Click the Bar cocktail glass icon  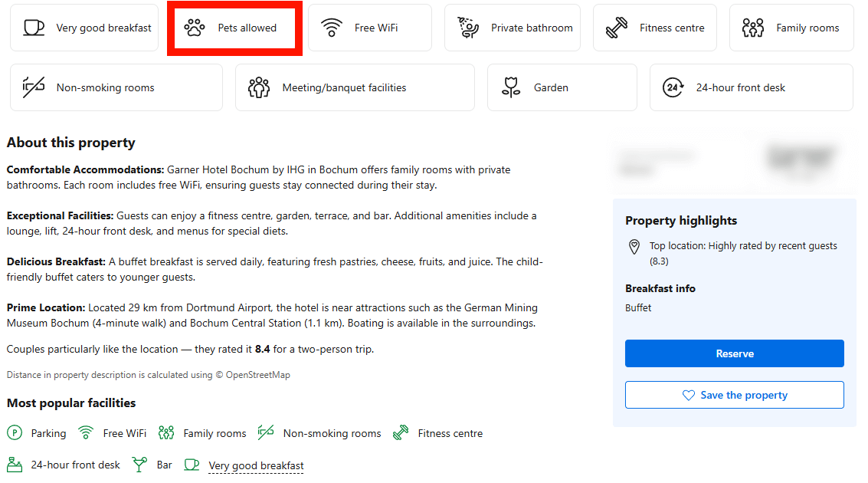[139, 465]
